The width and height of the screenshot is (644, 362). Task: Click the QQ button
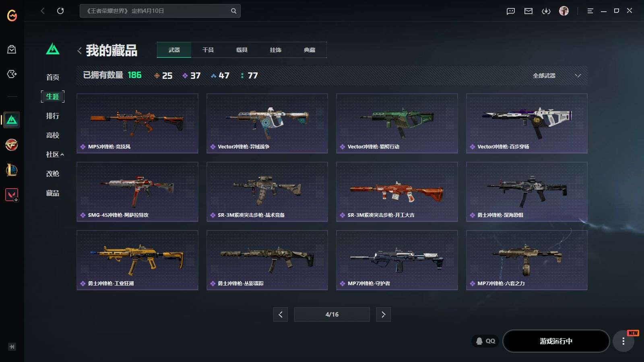[x=485, y=341]
